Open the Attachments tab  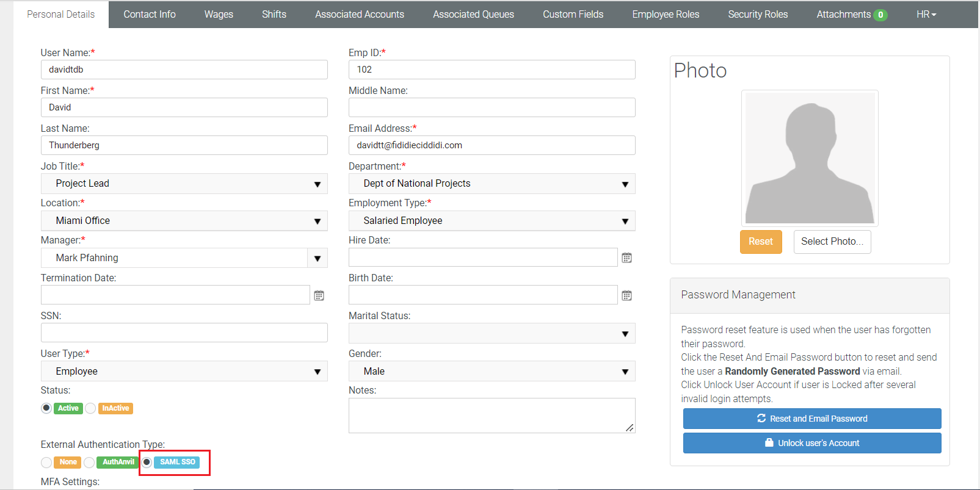pyautogui.click(x=852, y=15)
